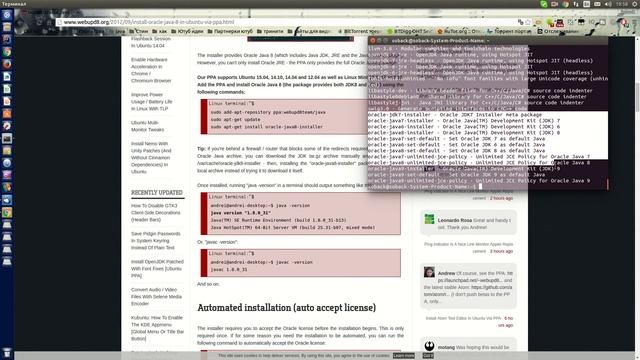Click the 'sudo add-apt-repository' command line
Image resolution: width=640 pixels, height=360 pixels.
pyautogui.click(x=268, y=112)
